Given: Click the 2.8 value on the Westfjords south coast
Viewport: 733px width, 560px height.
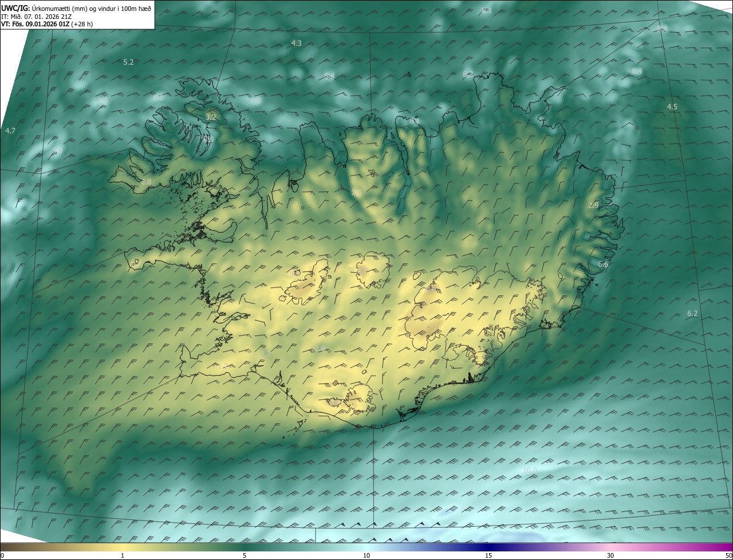Looking at the screenshot, I should (146, 182).
